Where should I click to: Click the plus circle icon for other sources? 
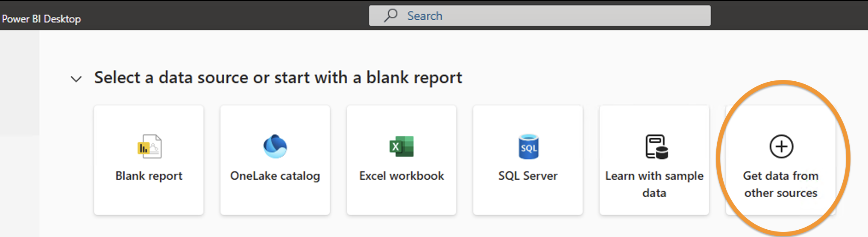pyautogui.click(x=781, y=146)
